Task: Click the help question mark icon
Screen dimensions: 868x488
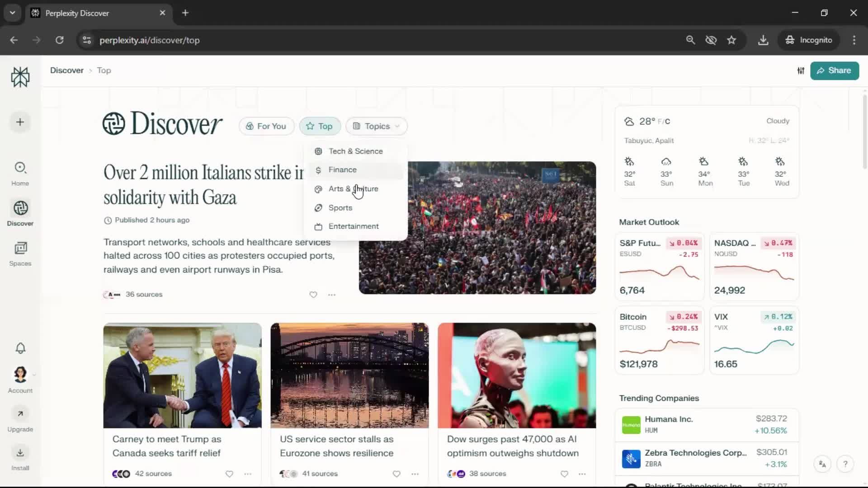Action: [845, 464]
